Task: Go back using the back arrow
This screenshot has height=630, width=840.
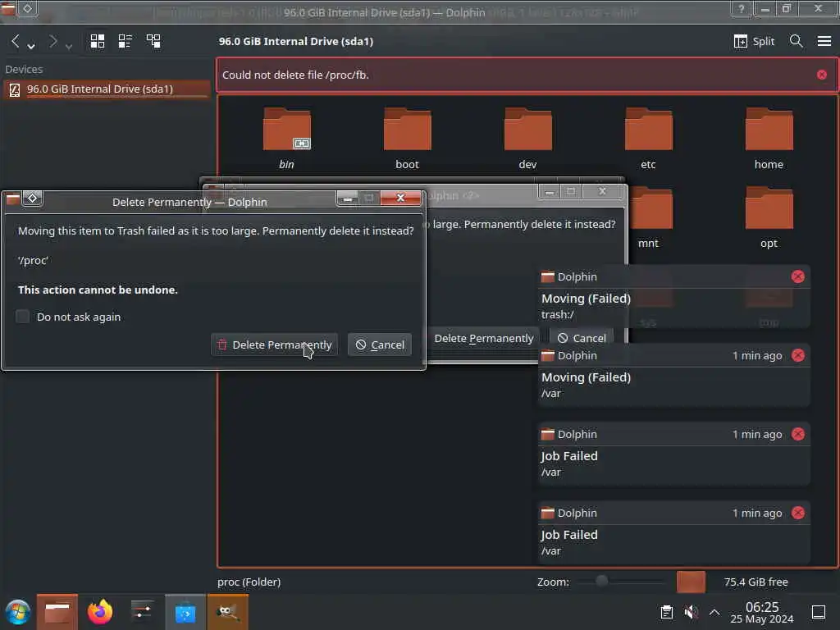Action: 15,41
